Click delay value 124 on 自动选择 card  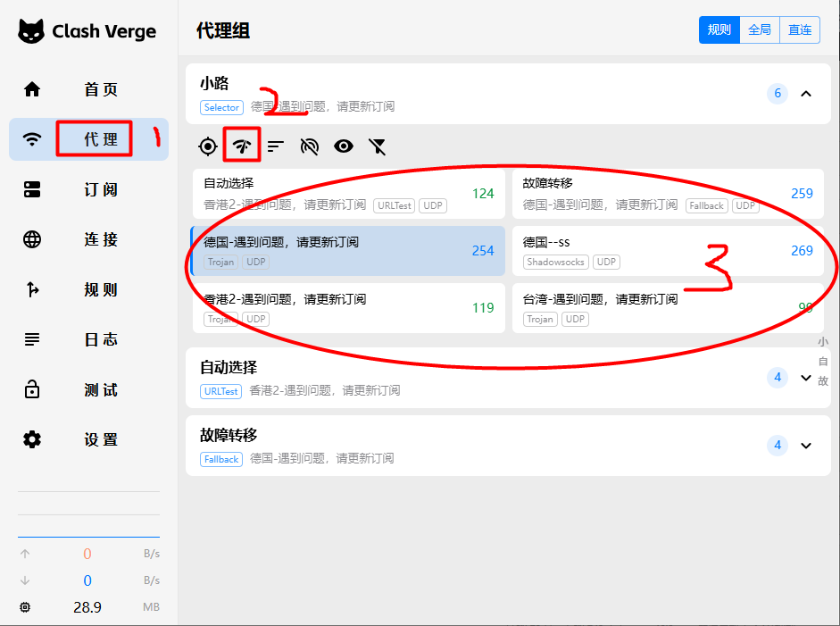click(483, 194)
